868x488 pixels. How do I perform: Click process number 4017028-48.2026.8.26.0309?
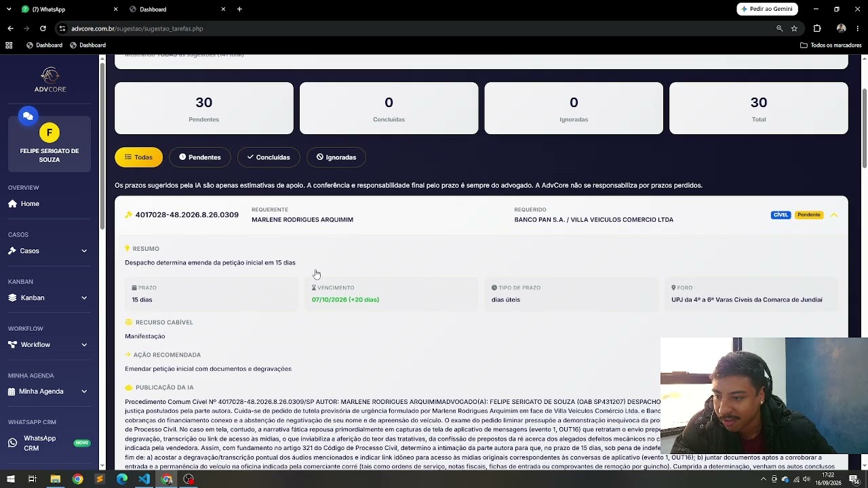(186, 215)
